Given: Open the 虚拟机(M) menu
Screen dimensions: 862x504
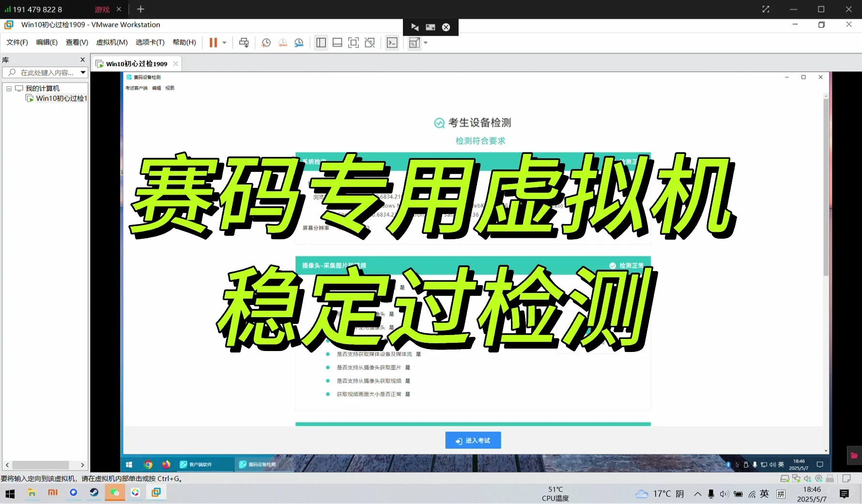Looking at the screenshot, I should [112, 42].
